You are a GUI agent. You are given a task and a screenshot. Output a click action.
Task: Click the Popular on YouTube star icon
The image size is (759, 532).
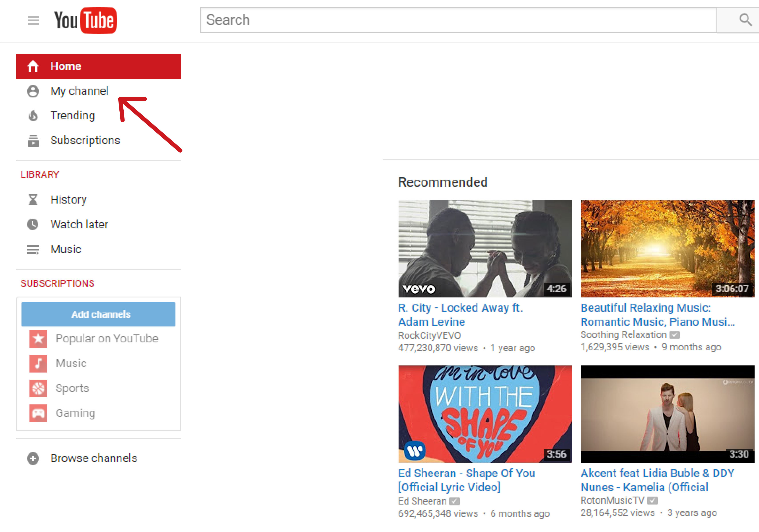[x=38, y=339]
